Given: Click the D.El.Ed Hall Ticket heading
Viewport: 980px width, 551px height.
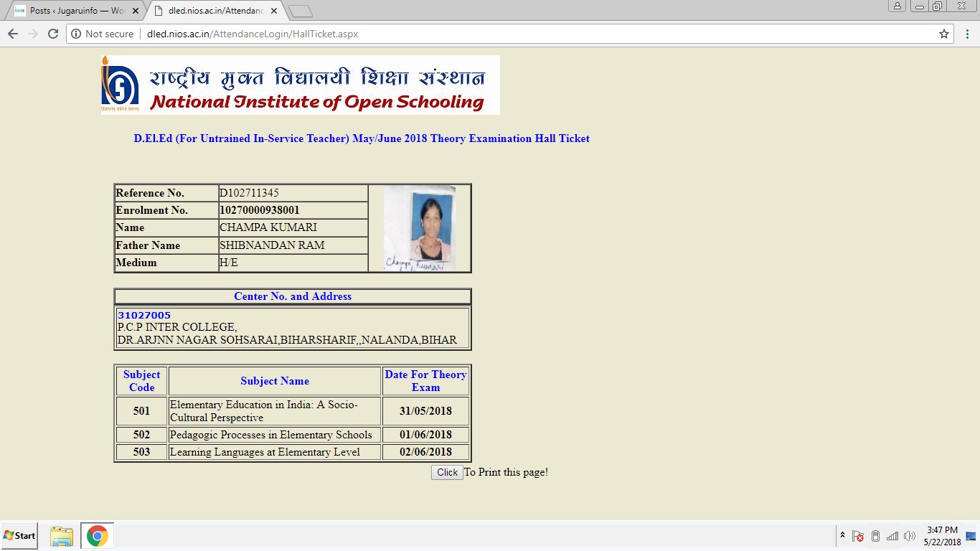Looking at the screenshot, I should click(362, 138).
